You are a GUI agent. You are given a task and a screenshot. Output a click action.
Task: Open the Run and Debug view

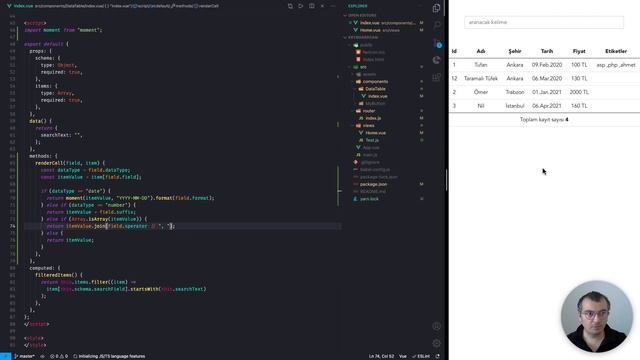pos(436,60)
